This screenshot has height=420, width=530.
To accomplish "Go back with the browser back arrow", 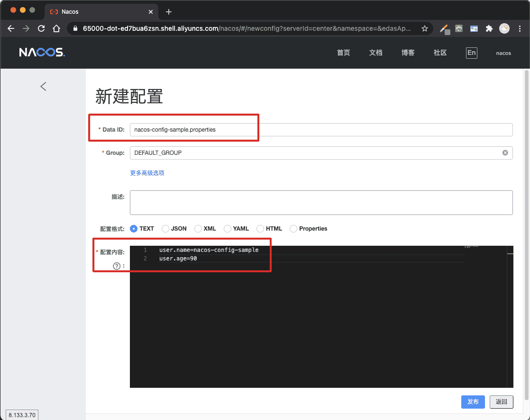I will click(11, 29).
